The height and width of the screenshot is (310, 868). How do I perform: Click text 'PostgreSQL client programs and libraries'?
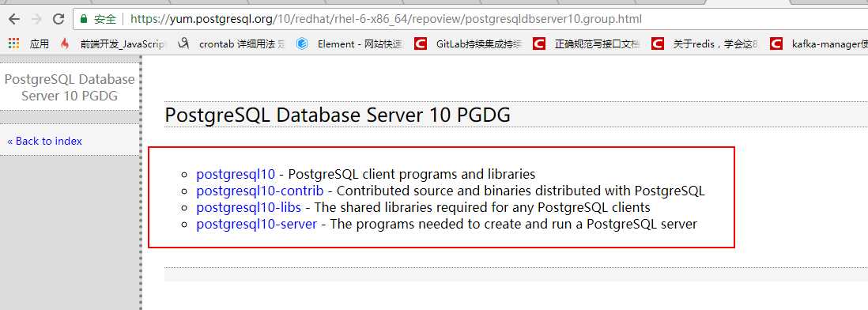412,174
